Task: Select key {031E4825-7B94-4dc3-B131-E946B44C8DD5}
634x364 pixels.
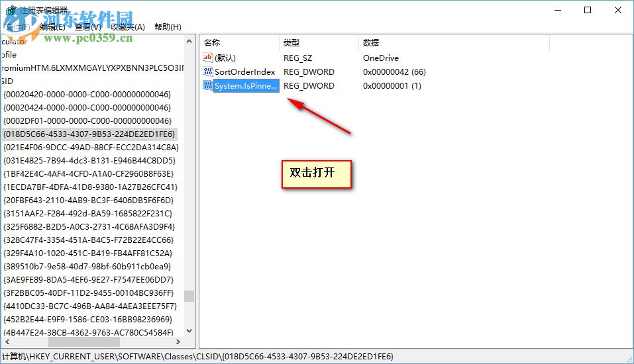Action: pos(89,161)
